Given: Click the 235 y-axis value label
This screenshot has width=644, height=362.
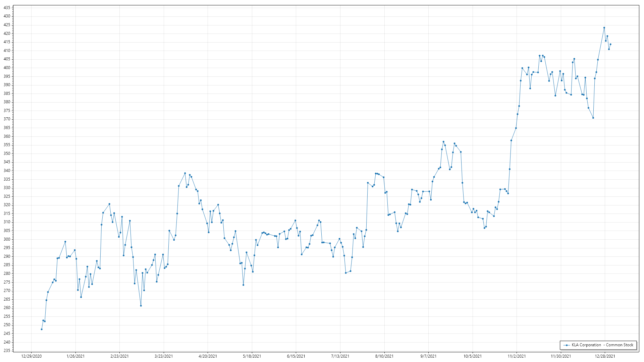Looking at the screenshot, I should [x=7, y=351].
